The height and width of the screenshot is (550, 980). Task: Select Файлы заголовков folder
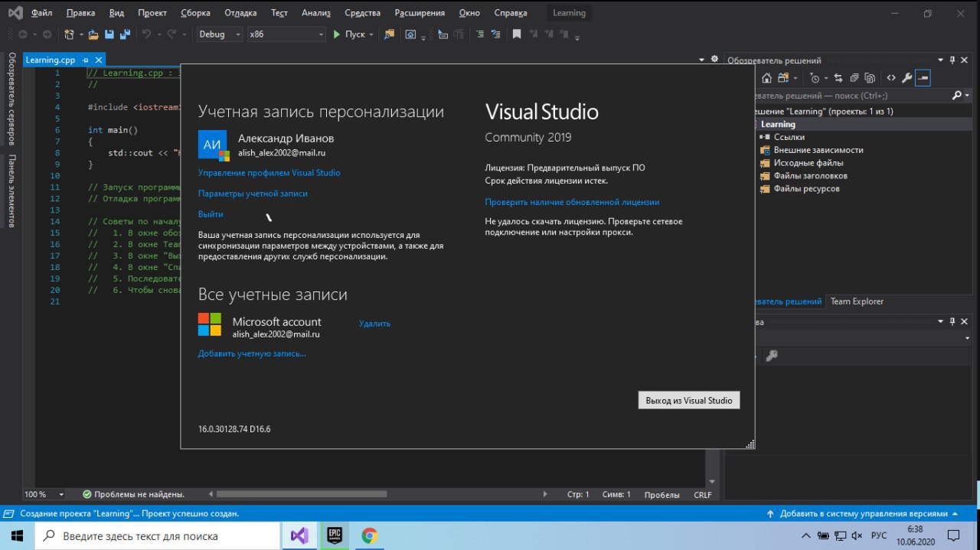tap(810, 176)
